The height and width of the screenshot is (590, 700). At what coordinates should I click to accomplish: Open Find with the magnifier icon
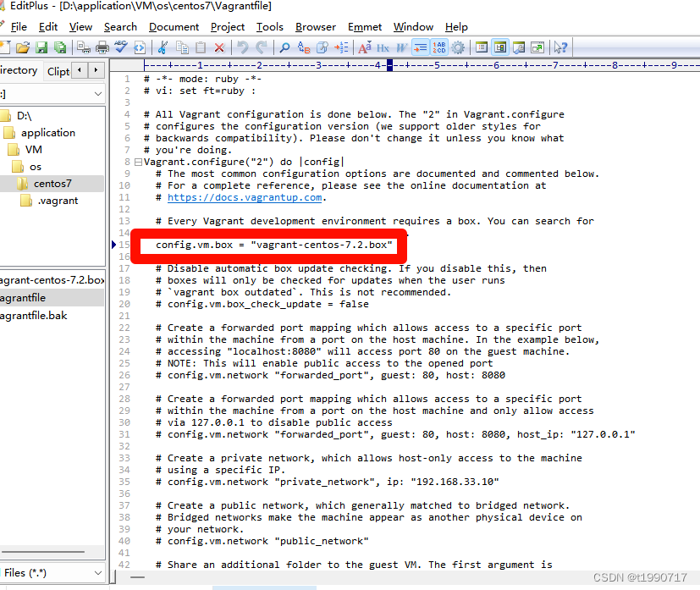click(x=284, y=47)
